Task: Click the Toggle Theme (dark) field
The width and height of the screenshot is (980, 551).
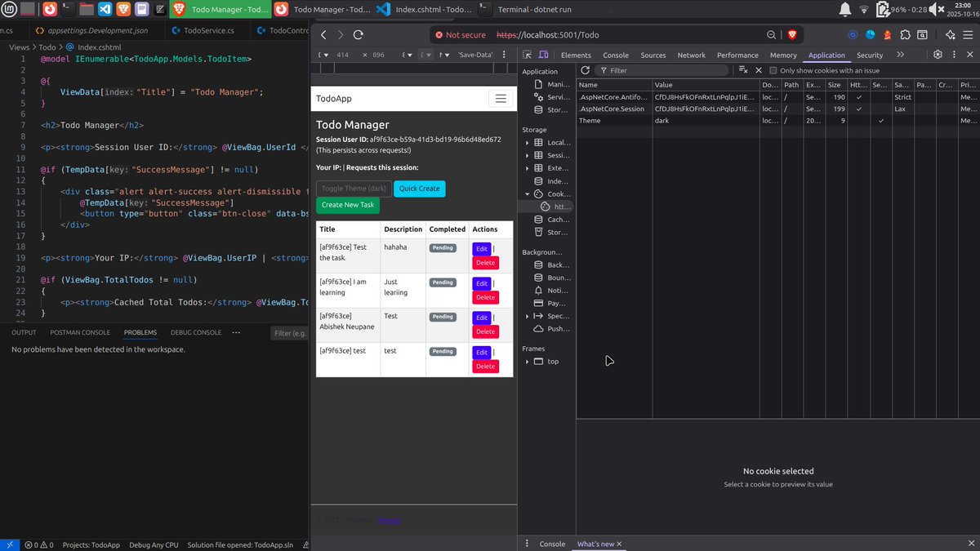Action: [354, 189]
